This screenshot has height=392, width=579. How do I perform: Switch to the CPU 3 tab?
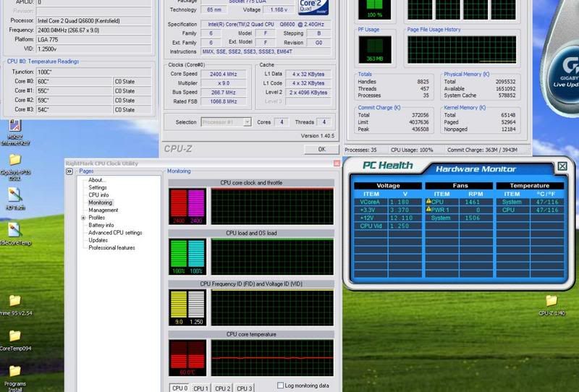[x=245, y=388]
